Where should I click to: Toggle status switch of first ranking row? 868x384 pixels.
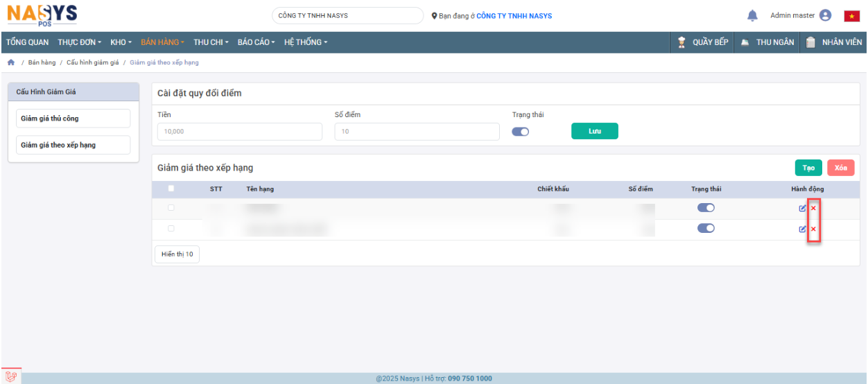pos(706,208)
